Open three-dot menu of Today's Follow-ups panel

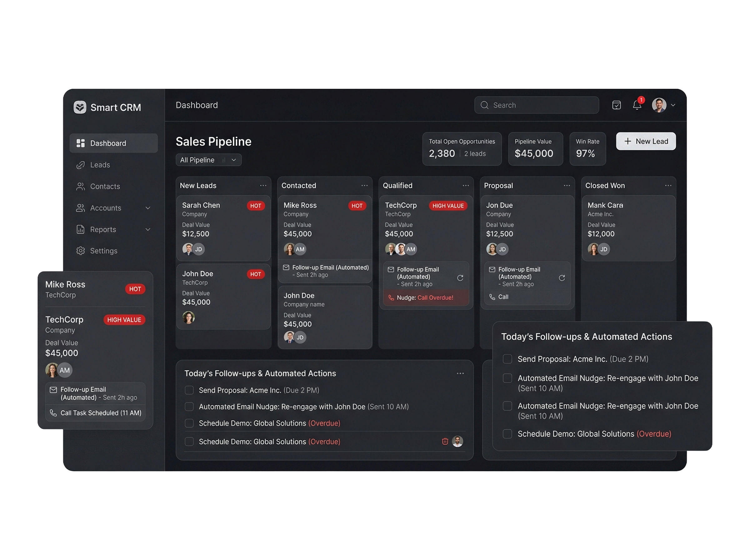460,373
